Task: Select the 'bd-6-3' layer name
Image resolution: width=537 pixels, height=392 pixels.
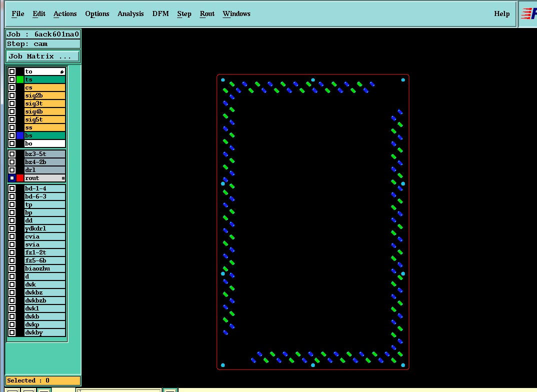Action: click(x=45, y=196)
